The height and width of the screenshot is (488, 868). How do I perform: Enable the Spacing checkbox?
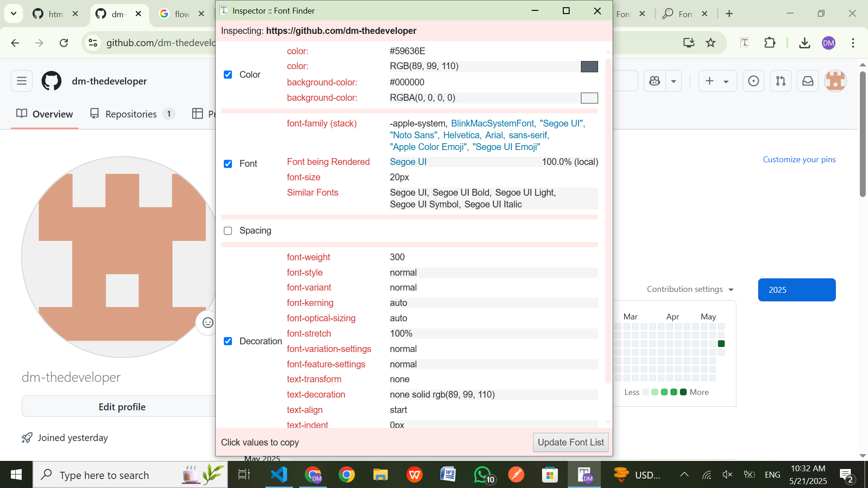[228, 231]
